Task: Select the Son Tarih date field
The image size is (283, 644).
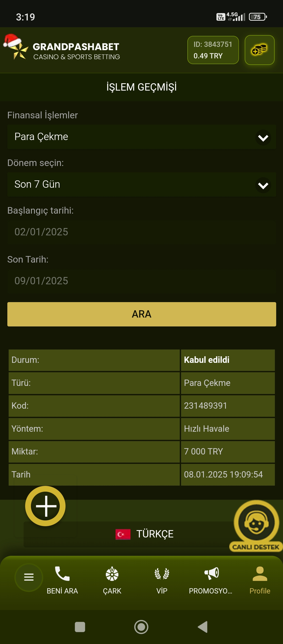Action: point(141,281)
